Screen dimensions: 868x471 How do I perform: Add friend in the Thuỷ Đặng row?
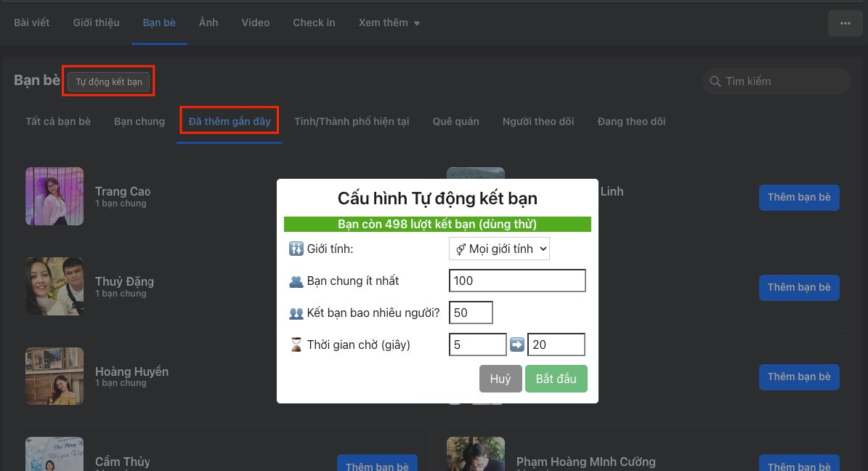pyautogui.click(x=799, y=288)
